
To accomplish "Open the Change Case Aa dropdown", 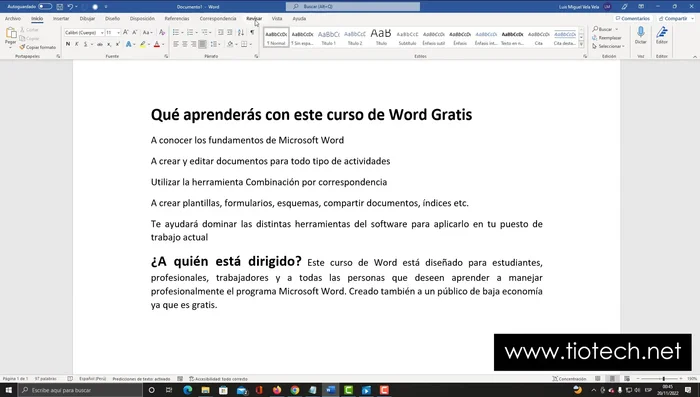I will [146, 33].
